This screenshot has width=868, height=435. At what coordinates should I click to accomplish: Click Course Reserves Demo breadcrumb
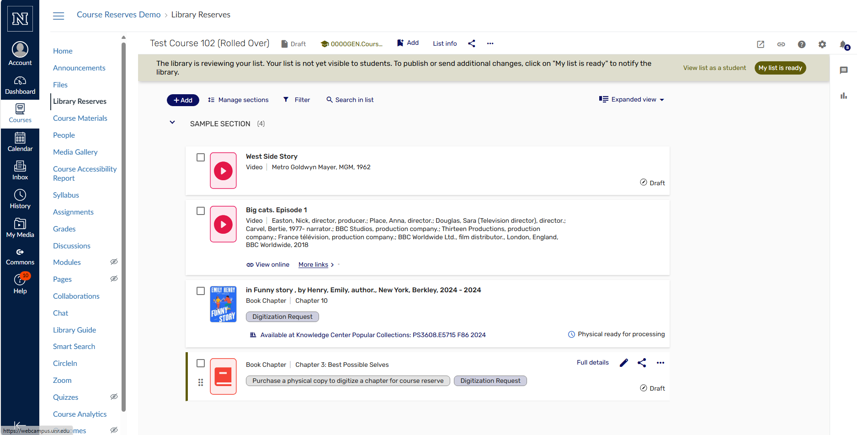(119, 15)
